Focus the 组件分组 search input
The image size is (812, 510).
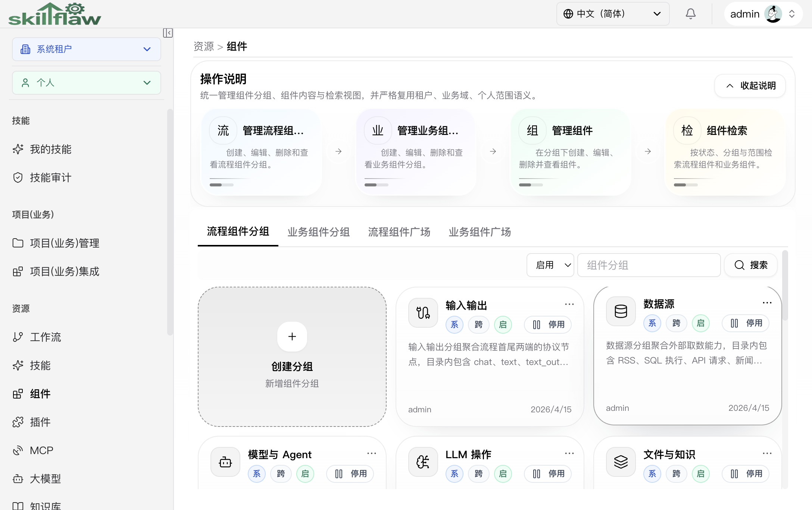(x=649, y=265)
